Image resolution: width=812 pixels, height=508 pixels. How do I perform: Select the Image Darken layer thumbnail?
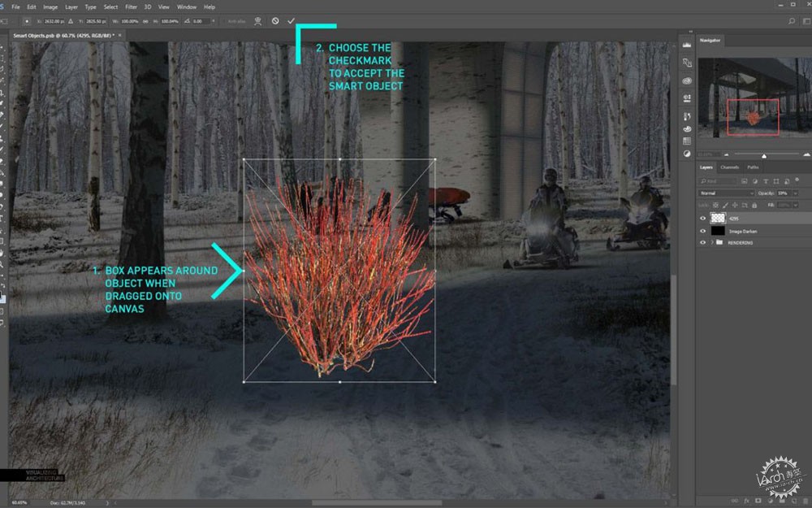pyautogui.click(x=718, y=231)
